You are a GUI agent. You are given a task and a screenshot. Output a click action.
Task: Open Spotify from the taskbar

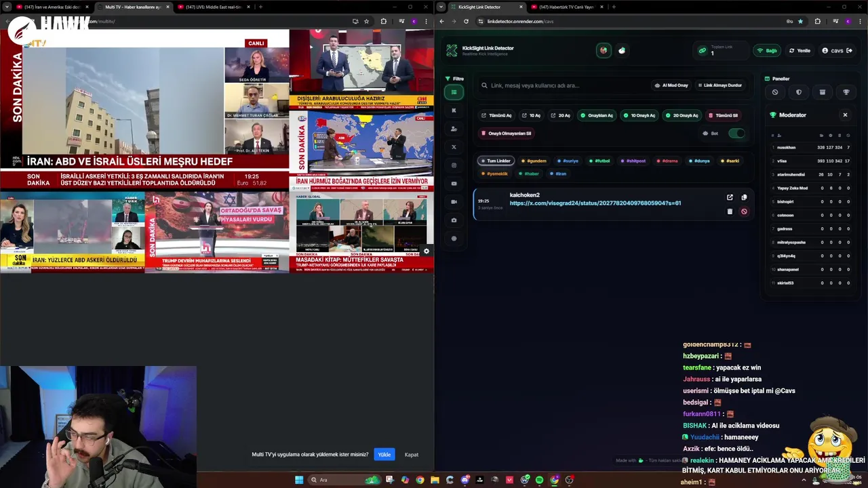(539, 480)
